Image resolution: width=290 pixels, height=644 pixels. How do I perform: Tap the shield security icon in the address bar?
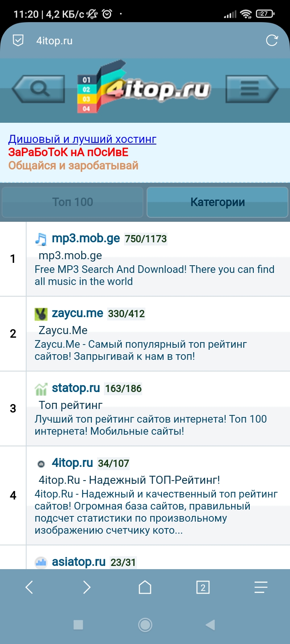coord(18,40)
